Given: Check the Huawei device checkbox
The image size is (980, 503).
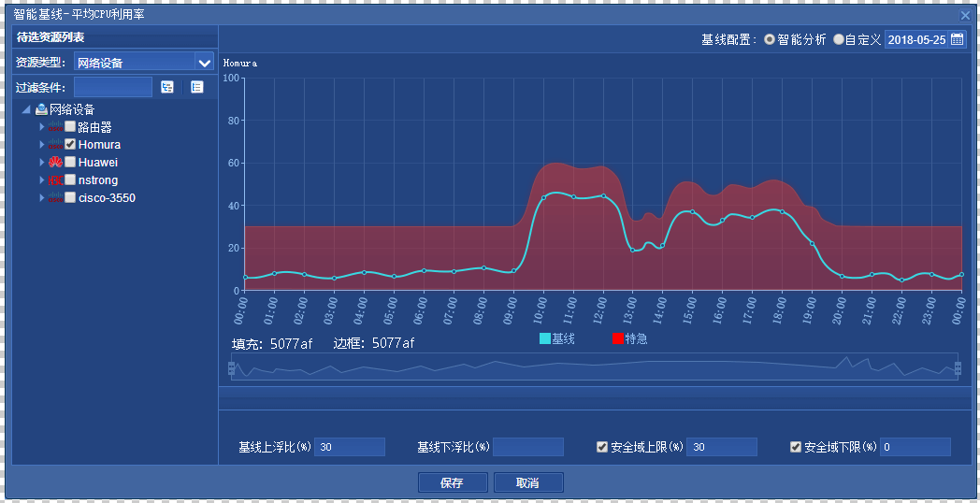Looking at the screenshot, I should click(x=70, y=163).
